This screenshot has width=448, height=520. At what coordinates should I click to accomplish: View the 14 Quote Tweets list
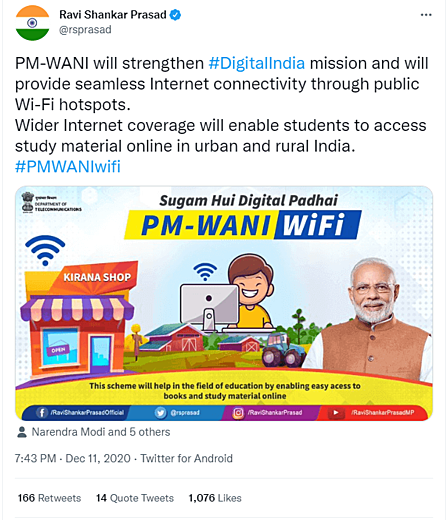pos(135,498)
